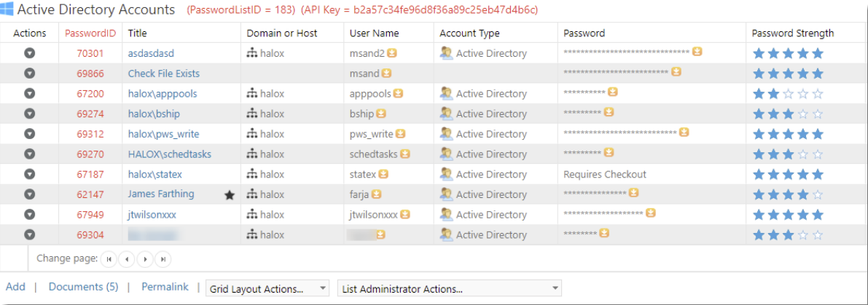Open Actions menu for halox\pws_write row

click(30, 134)
